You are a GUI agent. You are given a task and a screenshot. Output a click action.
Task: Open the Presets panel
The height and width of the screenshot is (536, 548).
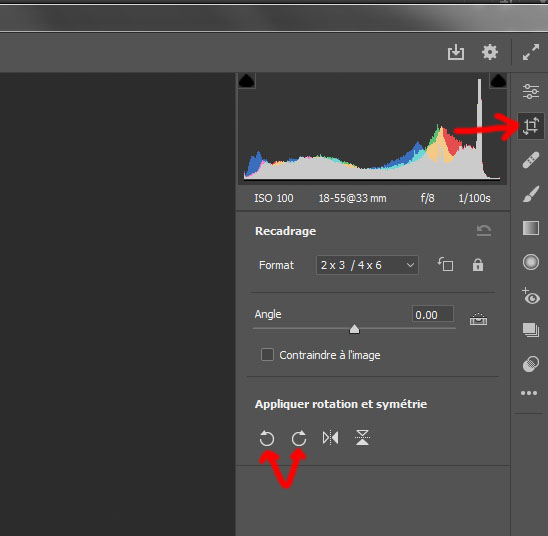531,364
